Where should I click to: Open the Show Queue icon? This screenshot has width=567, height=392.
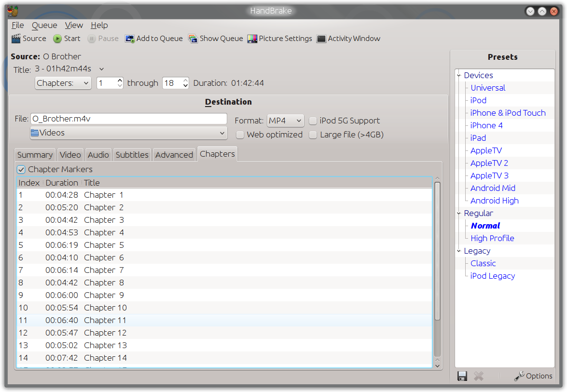(x=193, y=39)
